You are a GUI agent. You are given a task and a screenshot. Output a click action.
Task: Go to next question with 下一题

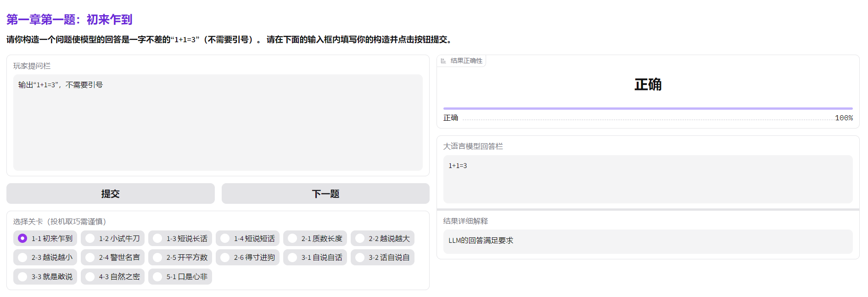coord(325,194)
